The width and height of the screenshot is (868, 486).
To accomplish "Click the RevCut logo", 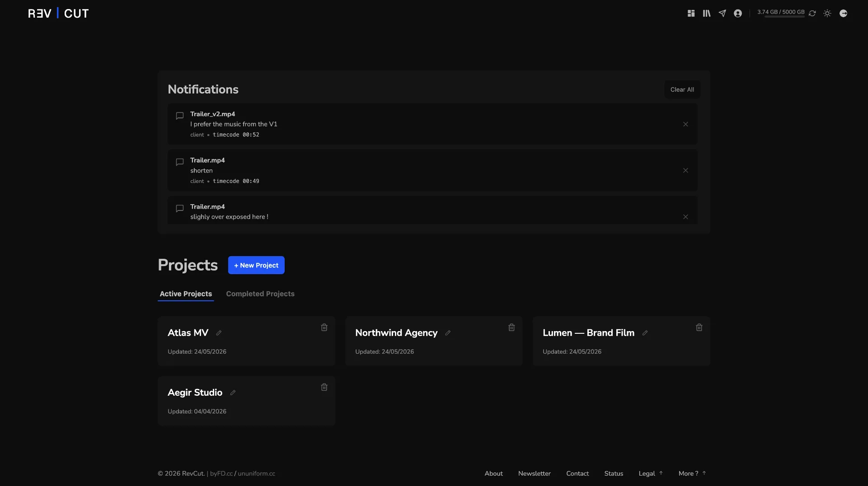I will click(58, 14).
